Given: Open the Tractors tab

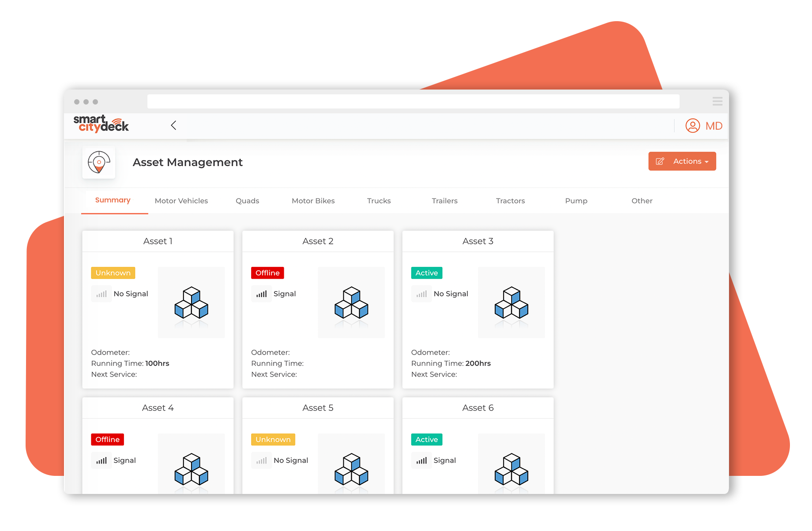Looking at the screenshot, I should click(510, 201).
